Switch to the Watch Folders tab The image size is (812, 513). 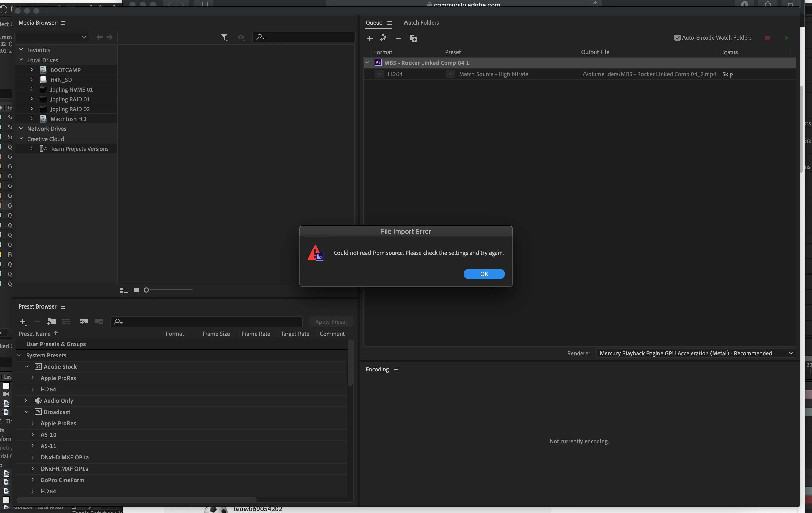421,23
